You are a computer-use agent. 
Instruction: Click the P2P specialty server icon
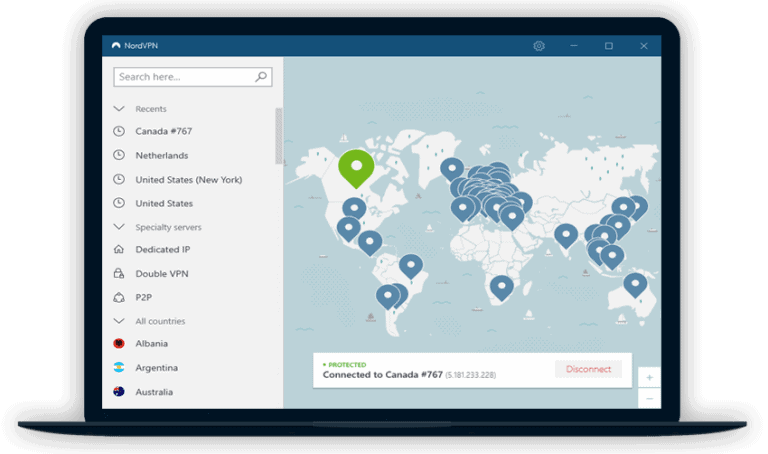(x=119, y=297)
